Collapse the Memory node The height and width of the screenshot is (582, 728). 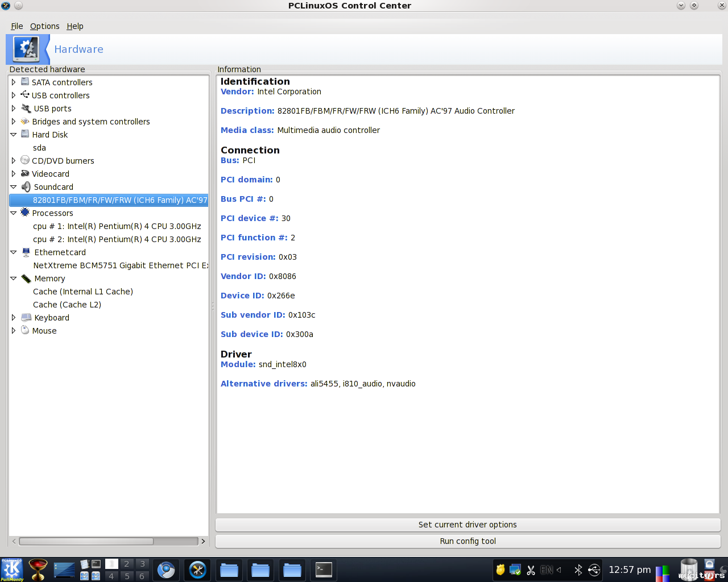(14, 278)
